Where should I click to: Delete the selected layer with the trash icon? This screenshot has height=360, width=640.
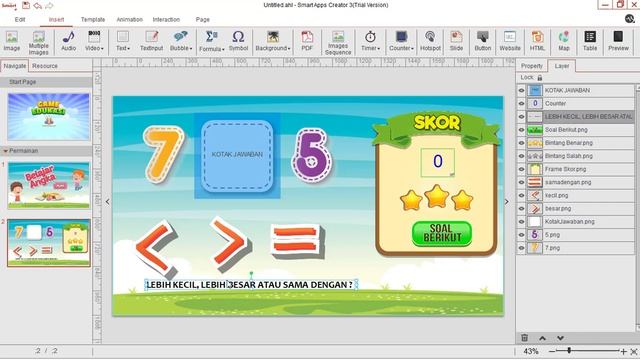(524, 338)
